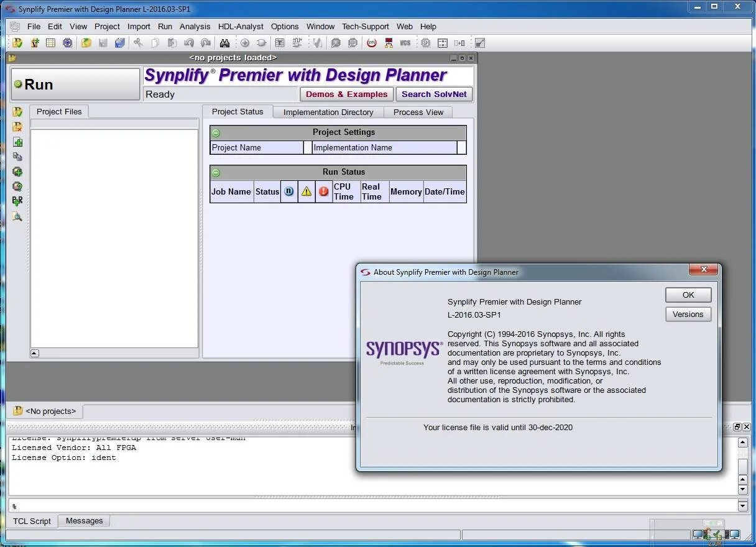
Task: Collapse the Run Status section
Action: tap(216, 172)
